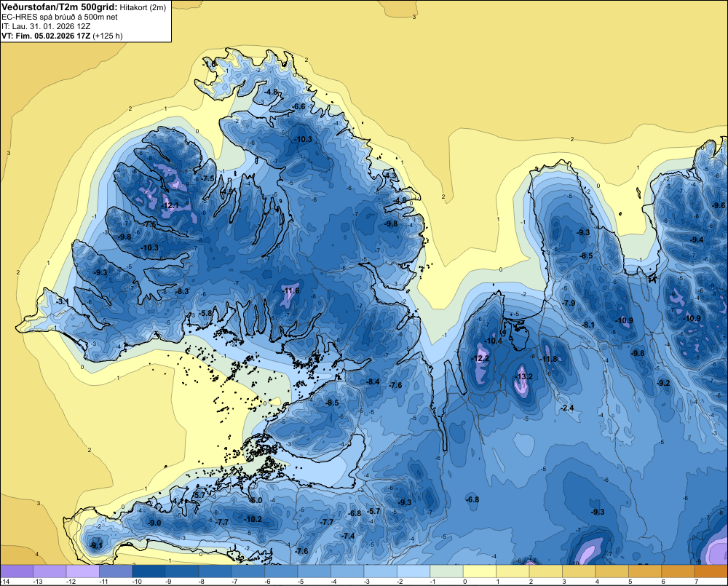Click the -6.0 temperature value on map
This screenshot has height=586, width=728.
coord(256,501)
